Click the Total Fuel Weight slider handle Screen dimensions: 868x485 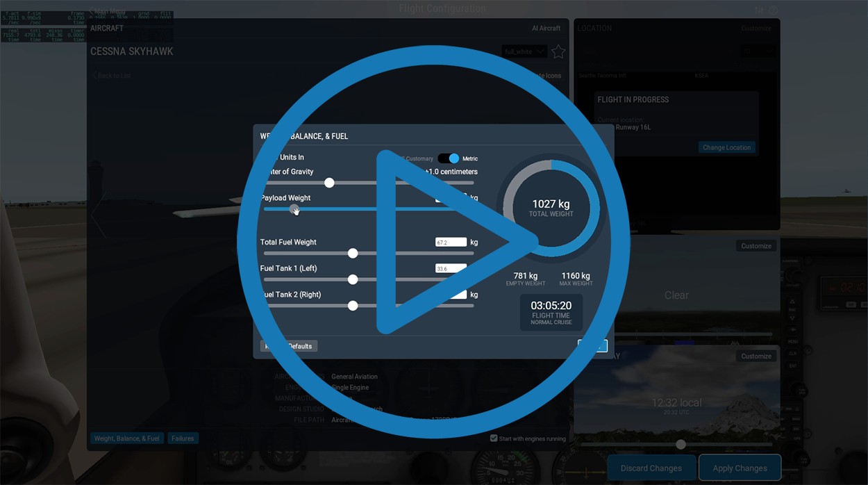[x=353, y=254]
